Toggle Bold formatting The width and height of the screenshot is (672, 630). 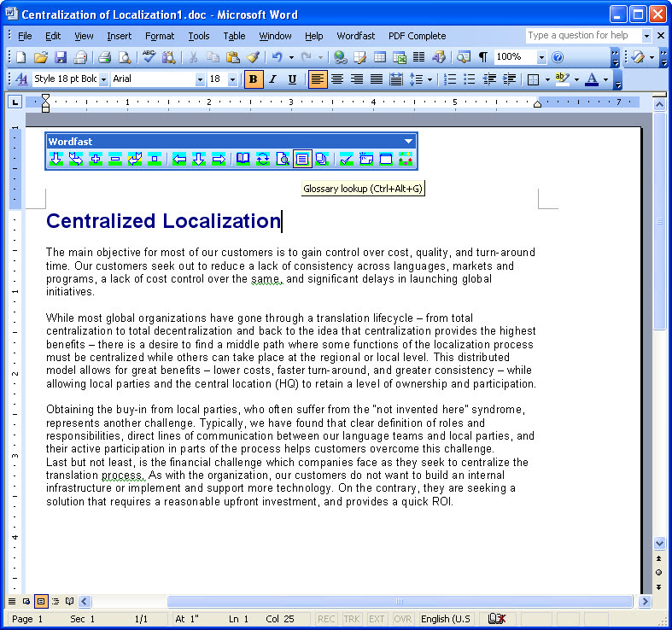tap(254, 79)
